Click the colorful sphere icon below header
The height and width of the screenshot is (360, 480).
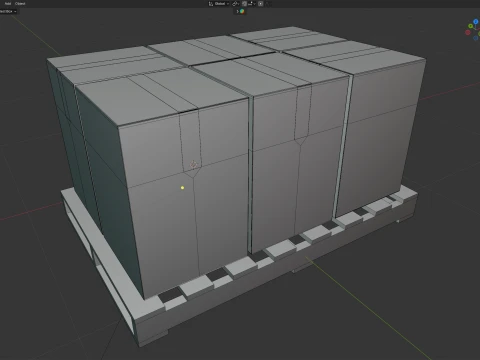[x=242, y=11]
